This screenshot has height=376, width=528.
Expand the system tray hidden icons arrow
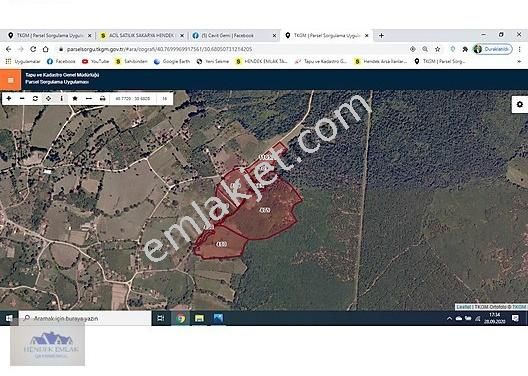[x=449, y=318]
